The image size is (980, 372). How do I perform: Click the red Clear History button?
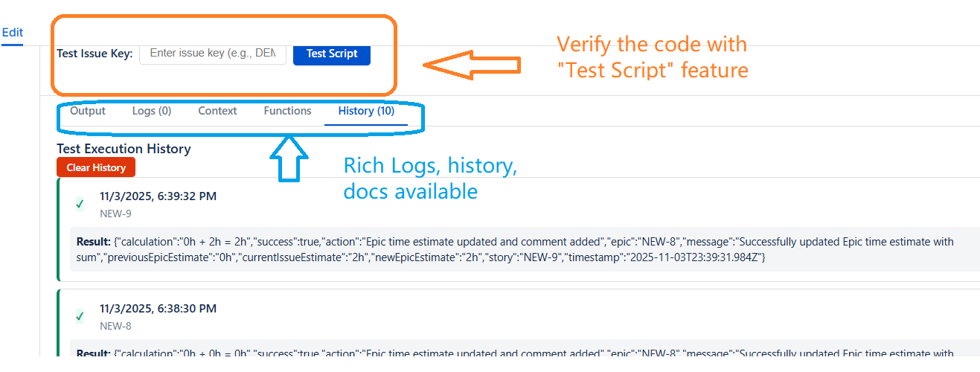click(x=96, y=167)
